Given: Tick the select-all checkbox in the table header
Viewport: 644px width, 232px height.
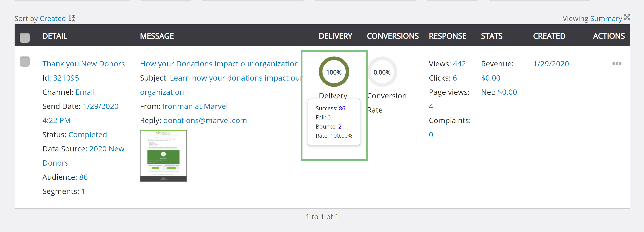Looking at the screenshot, I should [24, 37].
